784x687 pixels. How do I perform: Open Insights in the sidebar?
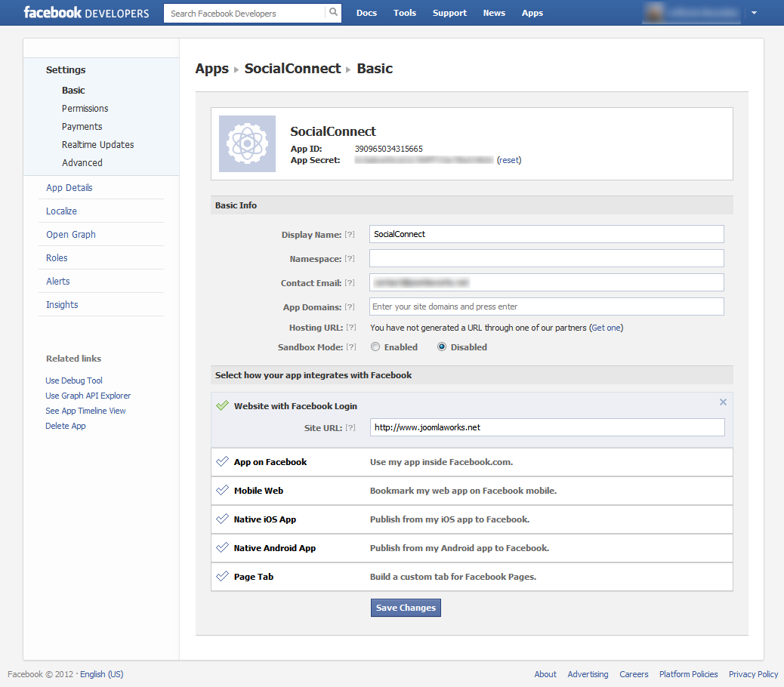pos(62,305)
